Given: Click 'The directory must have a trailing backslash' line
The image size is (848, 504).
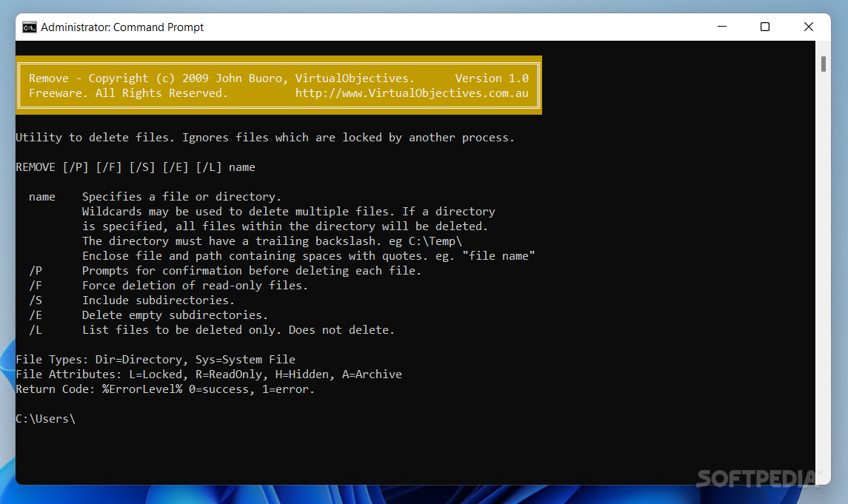Looking at the screenshot, I should point(272,241).
